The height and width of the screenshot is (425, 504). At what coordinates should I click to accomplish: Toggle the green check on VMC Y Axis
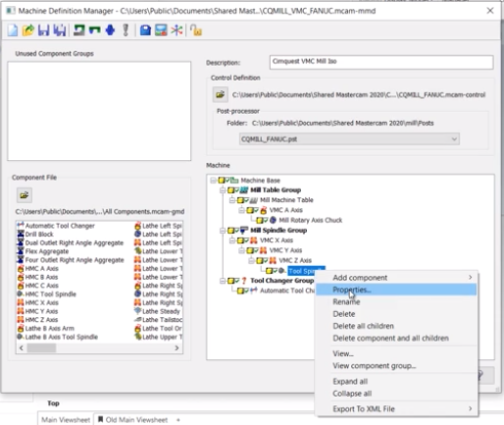coord(256,250)
